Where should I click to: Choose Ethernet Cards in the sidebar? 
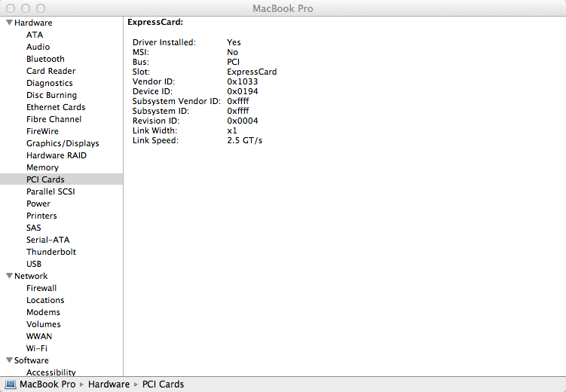56,107
